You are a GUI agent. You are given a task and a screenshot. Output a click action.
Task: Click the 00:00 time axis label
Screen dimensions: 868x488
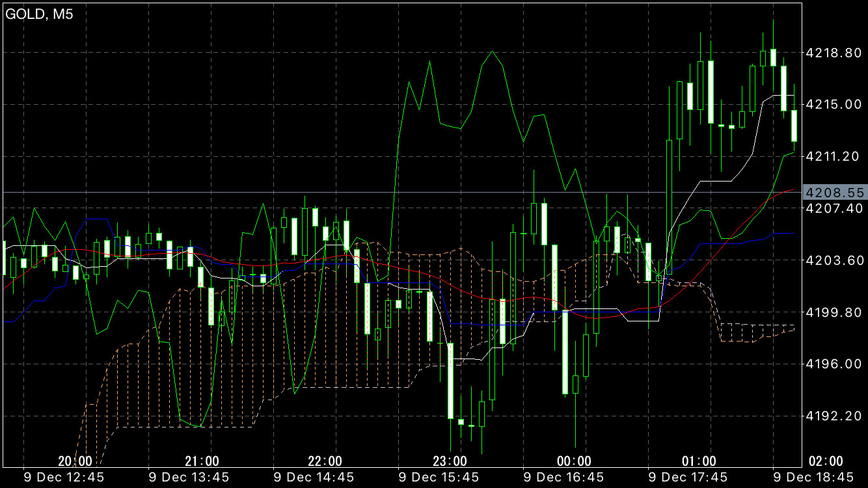click(x=575, y=461)
